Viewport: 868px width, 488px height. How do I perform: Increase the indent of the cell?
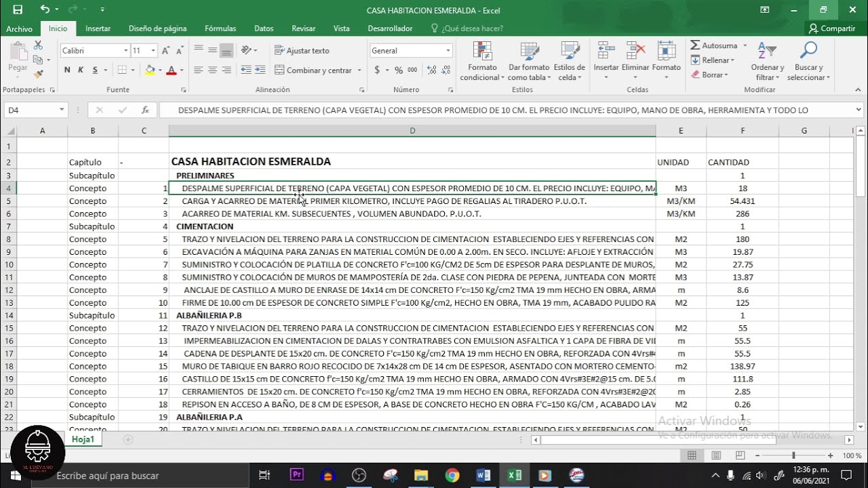260,70
